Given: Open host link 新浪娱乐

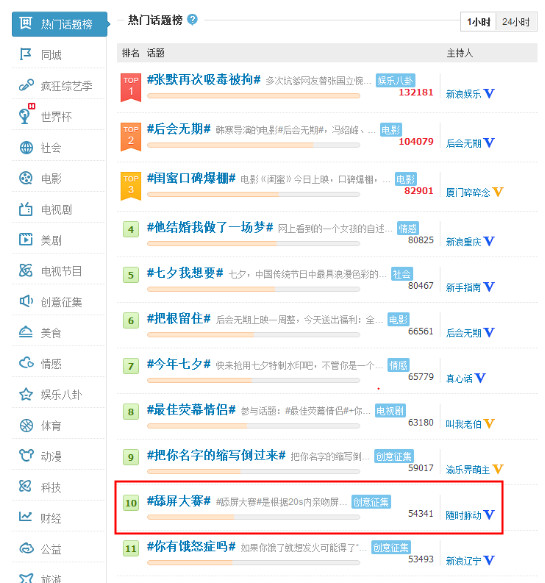Looking at the screenshot, I should 463,94.
